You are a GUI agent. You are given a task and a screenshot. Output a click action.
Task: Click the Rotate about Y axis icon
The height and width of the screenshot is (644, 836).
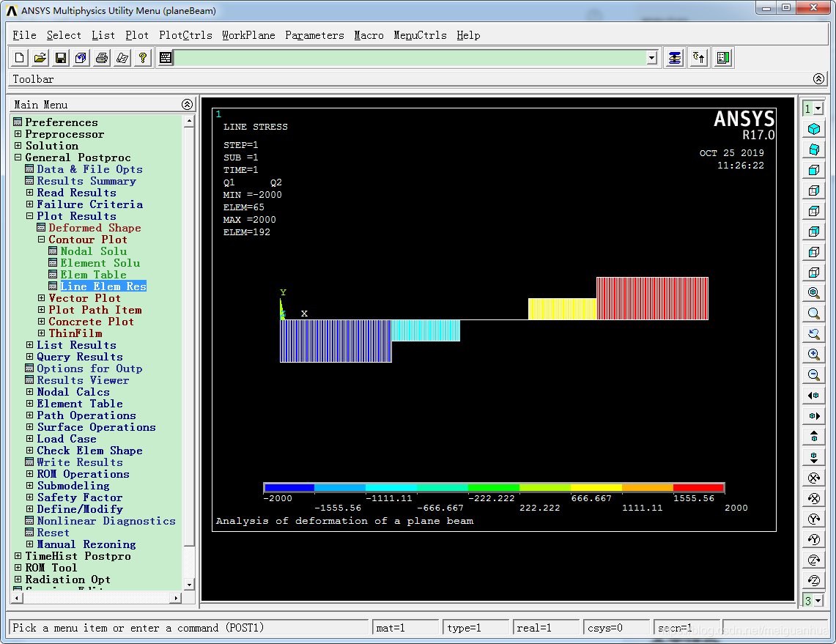click(813, 519)
